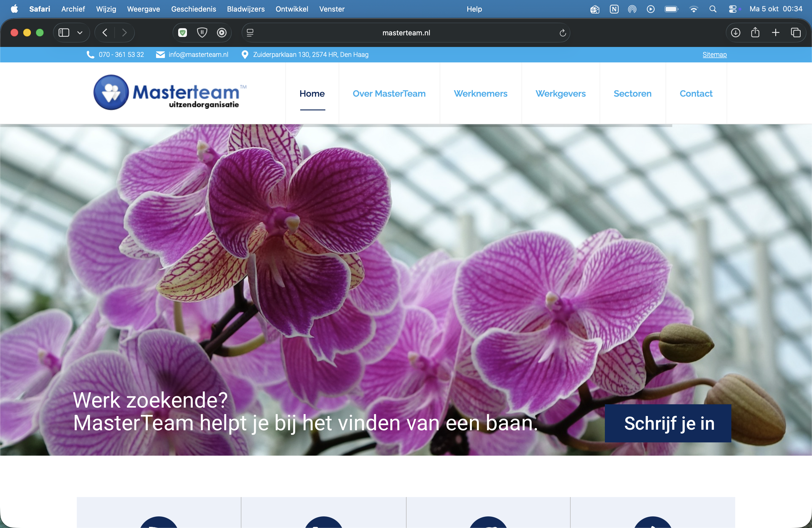The width and height of the screenshot is (812, 528).
Task: Open the Share button
Action: 755,32
